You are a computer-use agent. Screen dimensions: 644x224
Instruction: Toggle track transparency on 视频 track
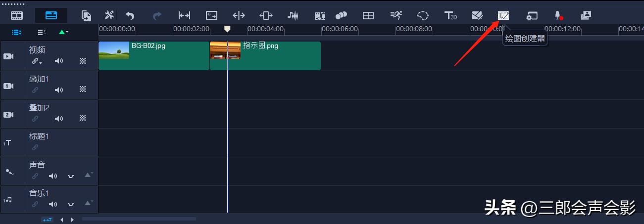point(83,61)
